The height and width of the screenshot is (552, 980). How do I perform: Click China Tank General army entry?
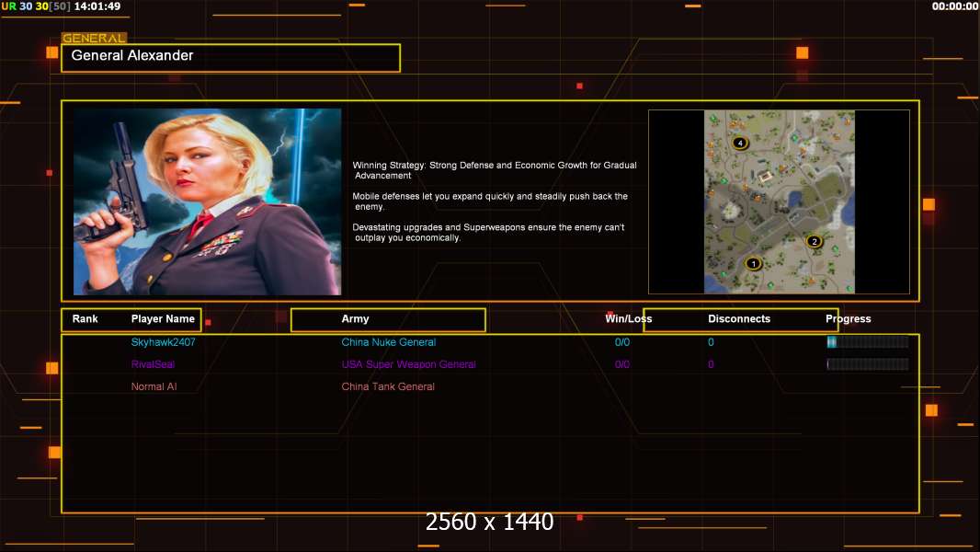point(388,386)
